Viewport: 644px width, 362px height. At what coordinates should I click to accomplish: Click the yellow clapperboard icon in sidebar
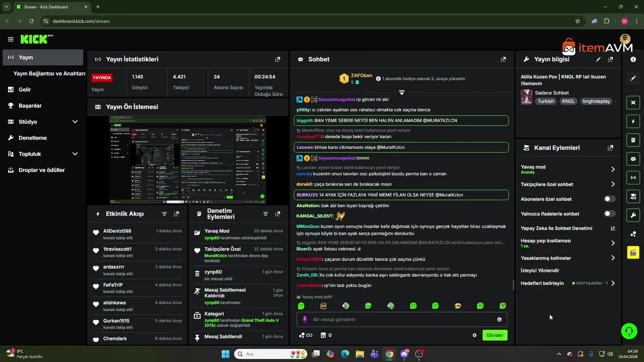click(633, 252)
